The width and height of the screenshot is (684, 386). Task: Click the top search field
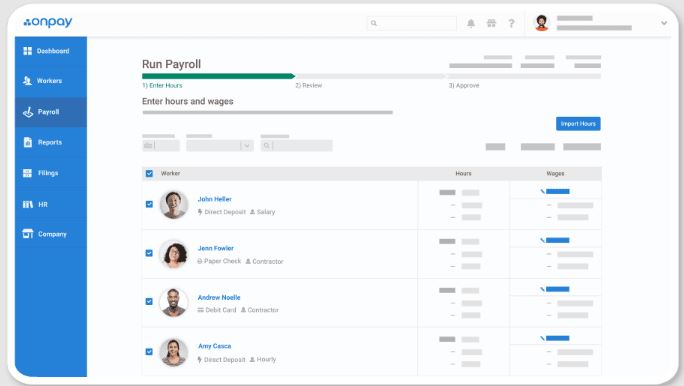coord(412,23)
